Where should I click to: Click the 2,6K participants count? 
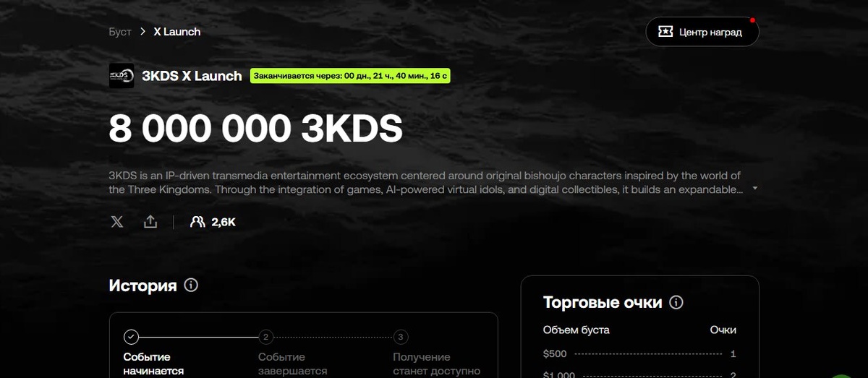pyautogui.click(x=224, y=222)
